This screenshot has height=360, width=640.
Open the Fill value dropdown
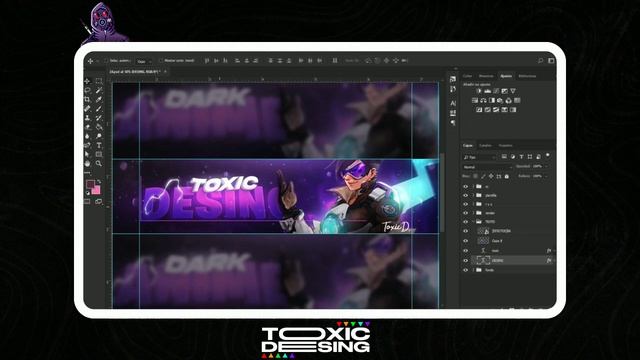[547, 176]
